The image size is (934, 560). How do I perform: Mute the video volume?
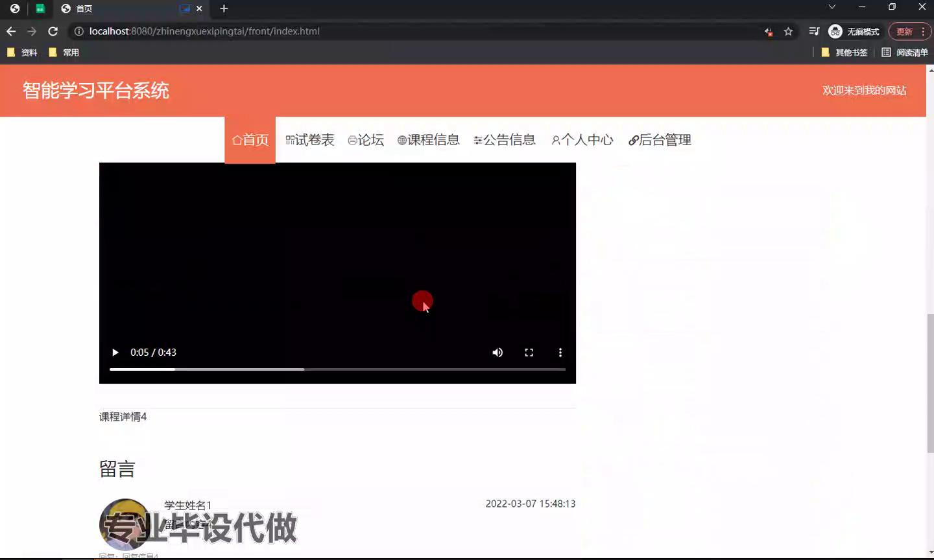click(x=497, y=353)
